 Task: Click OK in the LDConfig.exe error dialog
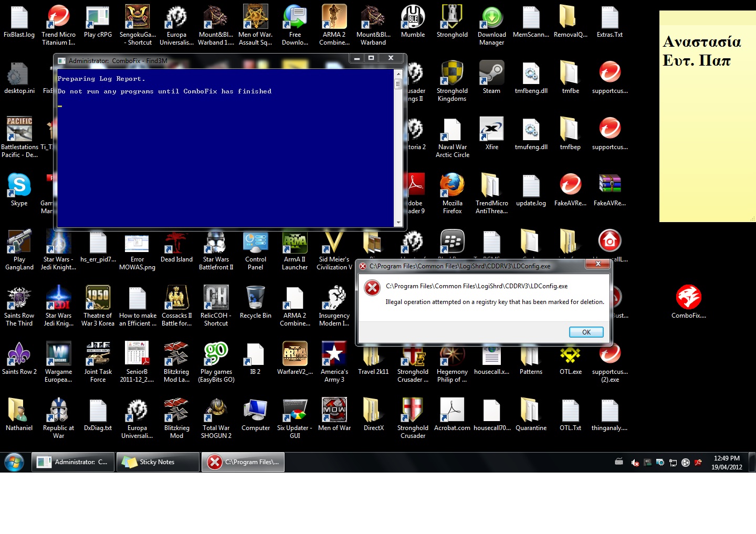tap(586, 332)
